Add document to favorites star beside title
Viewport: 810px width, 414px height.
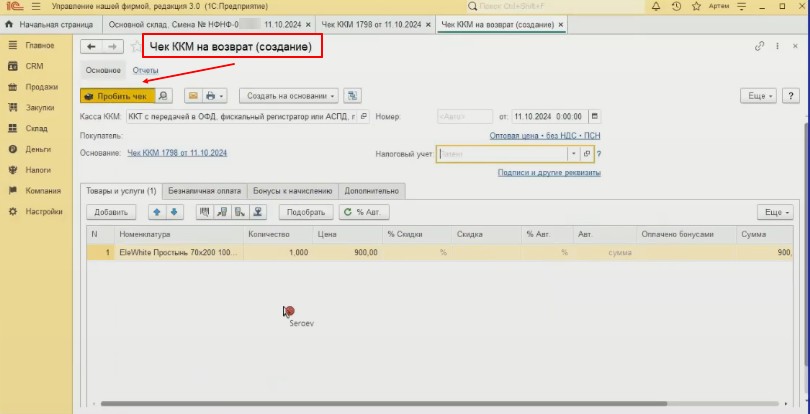(x=135, y=47)
